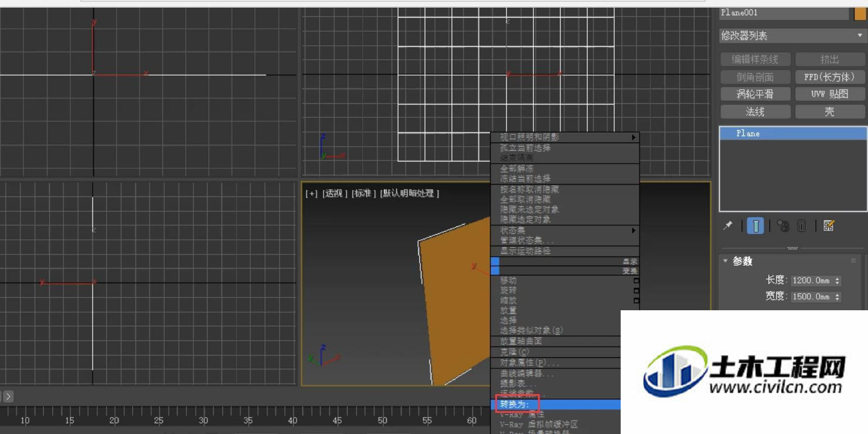Click the timeline scroll arrow button

9,397
